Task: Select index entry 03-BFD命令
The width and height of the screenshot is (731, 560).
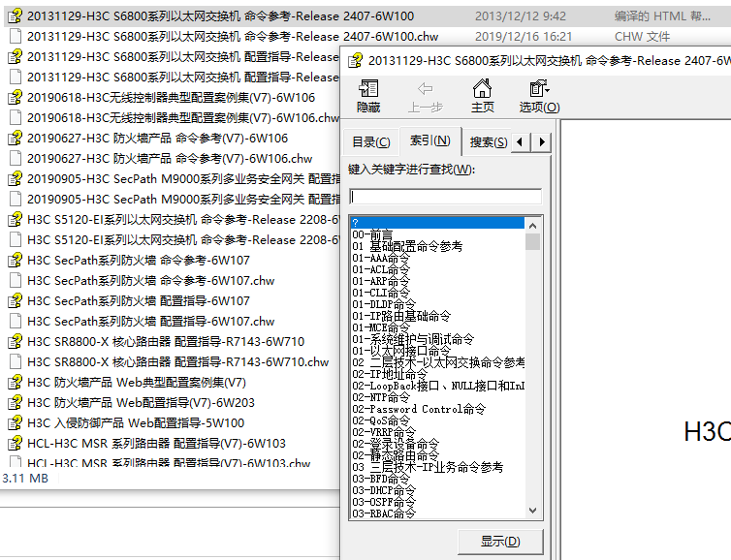Action: click(x=381, y=479)
